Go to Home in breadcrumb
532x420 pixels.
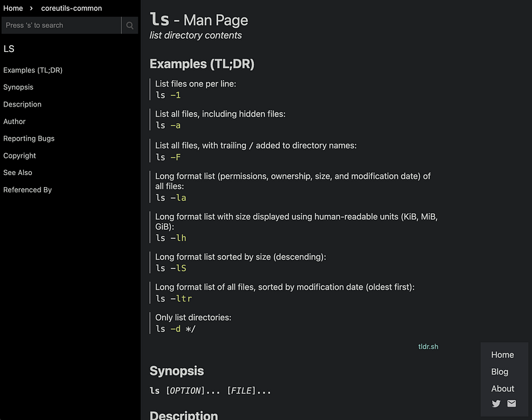(x=13, y=8)
